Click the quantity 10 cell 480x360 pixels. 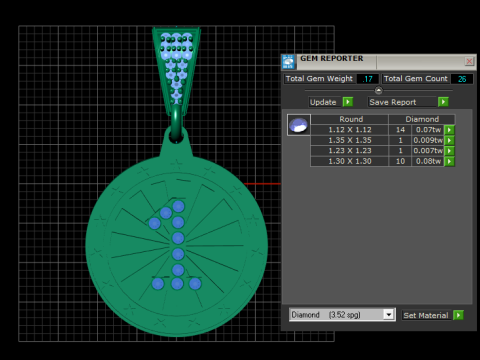pyautogui.click(x=400, y=161)
